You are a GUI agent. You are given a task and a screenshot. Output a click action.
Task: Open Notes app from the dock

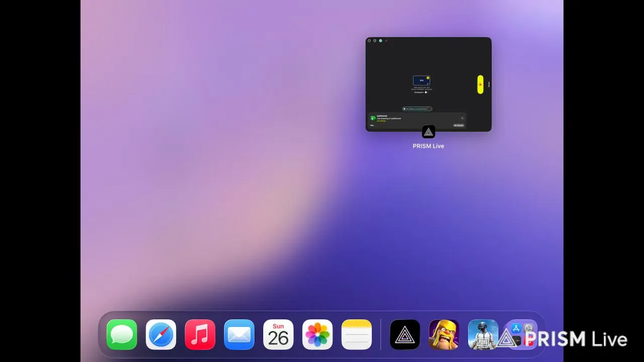click(x=357, y=334)
